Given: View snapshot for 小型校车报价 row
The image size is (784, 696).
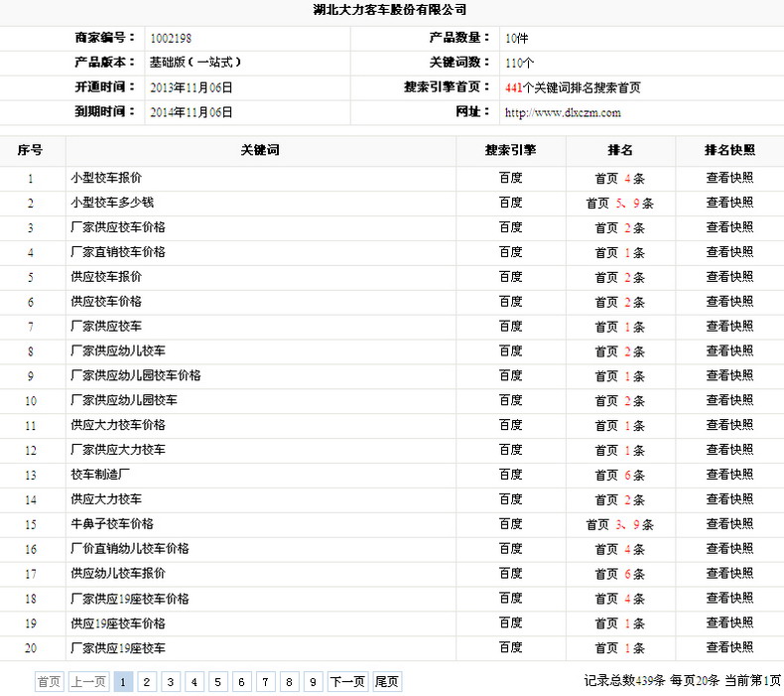Looking at the screenshot, I should click(x=729, y=178).
